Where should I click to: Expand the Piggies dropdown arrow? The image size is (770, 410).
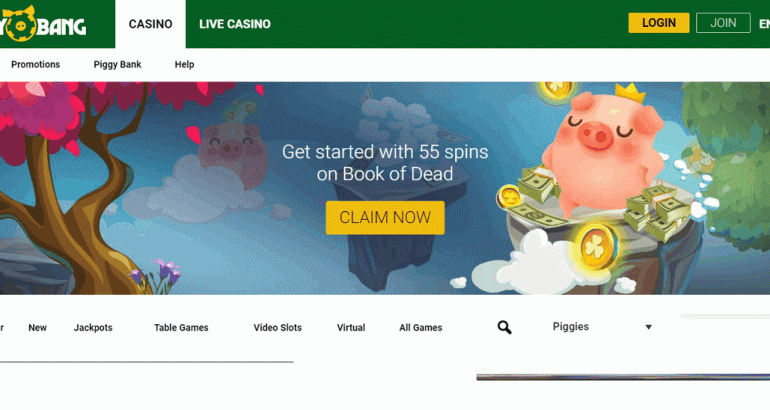(x=648, y=327)
